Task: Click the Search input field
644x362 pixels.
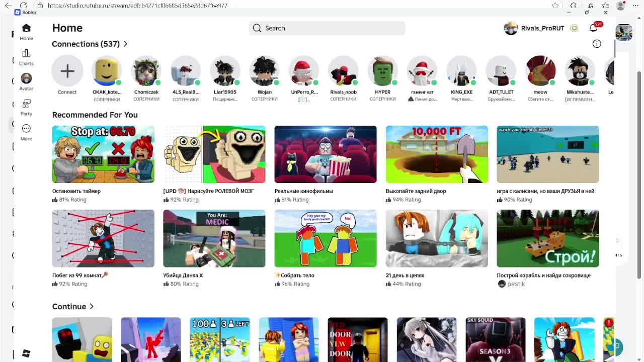Action: (x=327, y=28)
